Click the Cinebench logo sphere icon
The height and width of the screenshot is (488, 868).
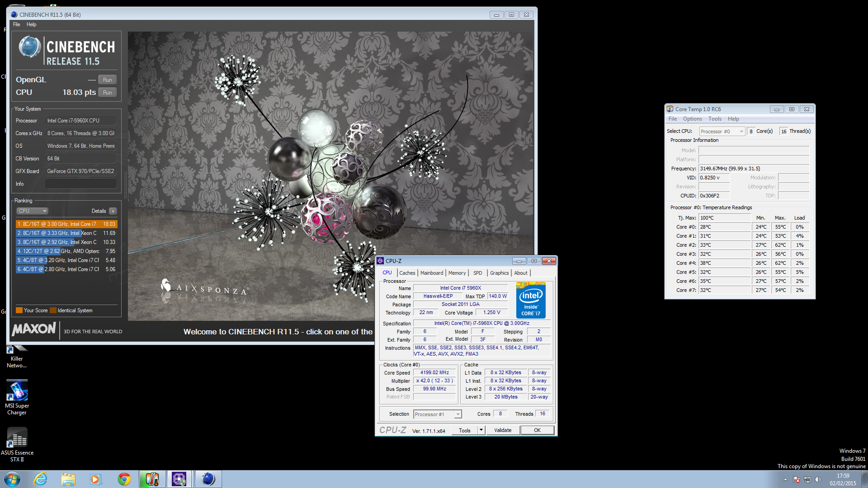(30, 47)
